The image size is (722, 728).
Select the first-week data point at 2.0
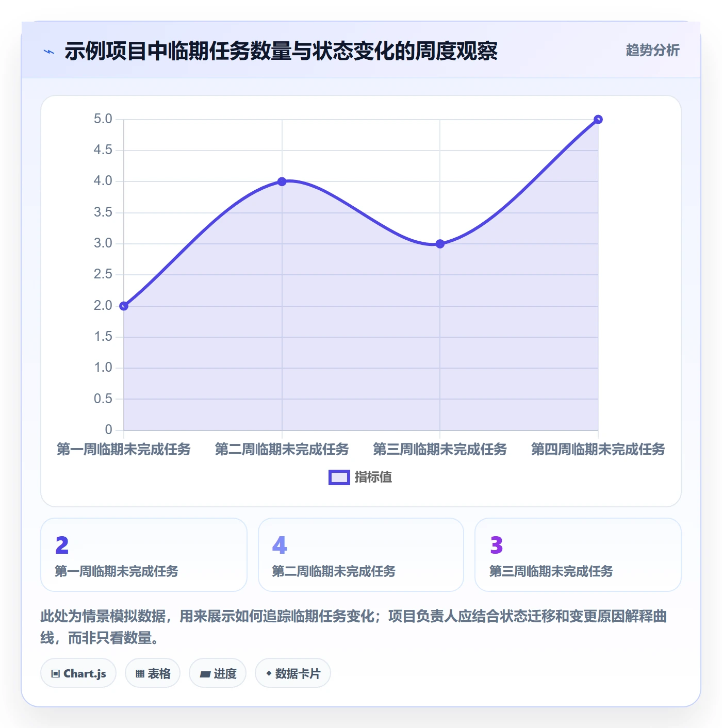124,306
